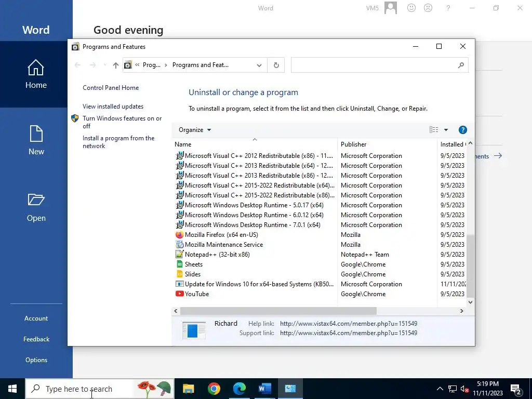The height and width of the screenshot is (399, 532).
Task: Go up one level in Control Panel
Action: [116, 65]
